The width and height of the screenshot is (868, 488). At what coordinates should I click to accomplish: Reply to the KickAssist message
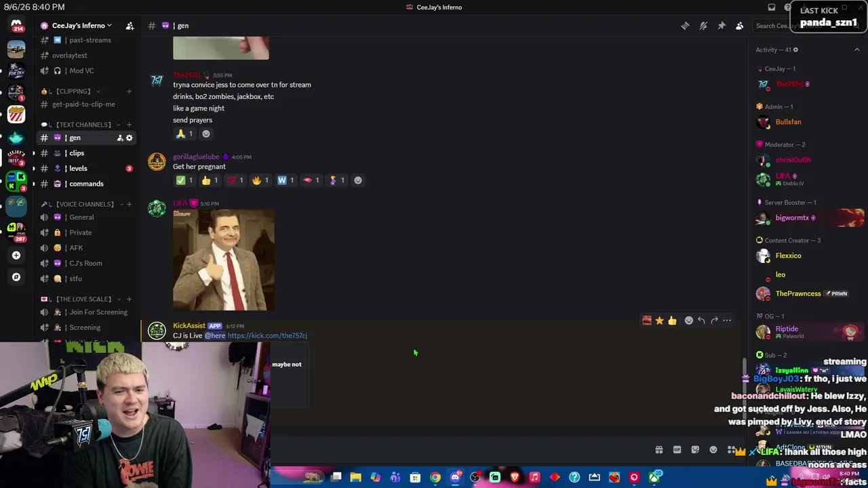[701, 321]
